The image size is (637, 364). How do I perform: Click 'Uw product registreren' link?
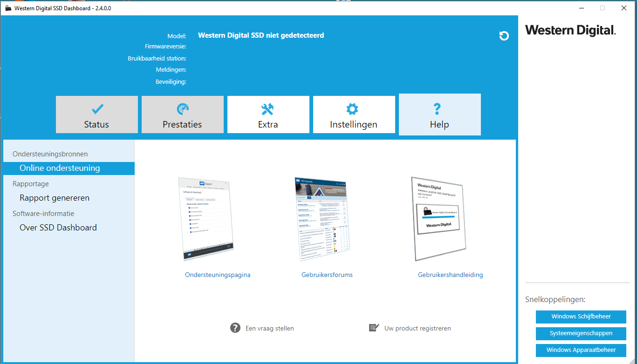pos(418,328)
